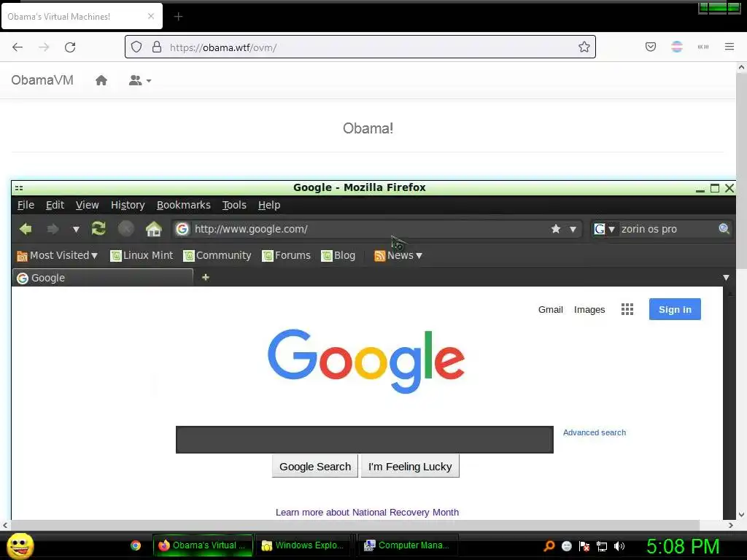Open the Forums bookmark
The width and height of the screenshot is (747, 560).
coord(286,256)
